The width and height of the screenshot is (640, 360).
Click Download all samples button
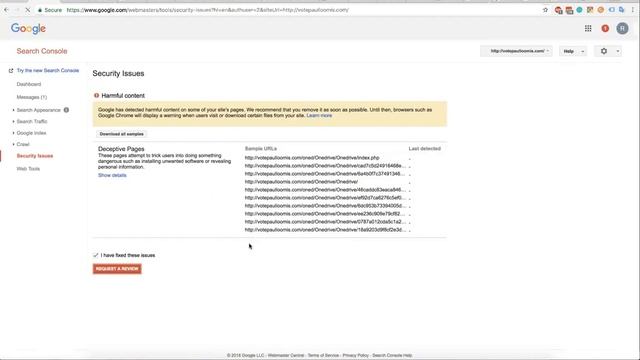pyautogui.click(x=122, y=134)
